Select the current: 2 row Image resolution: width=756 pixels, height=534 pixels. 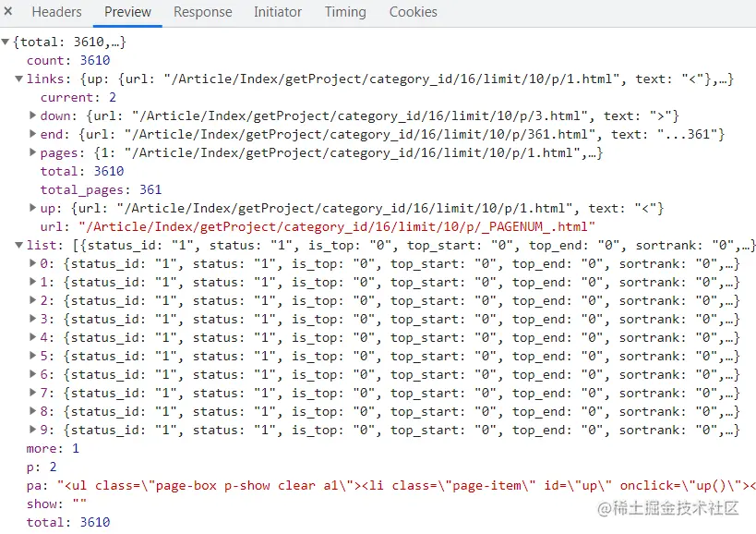click(x=78, y=97)
